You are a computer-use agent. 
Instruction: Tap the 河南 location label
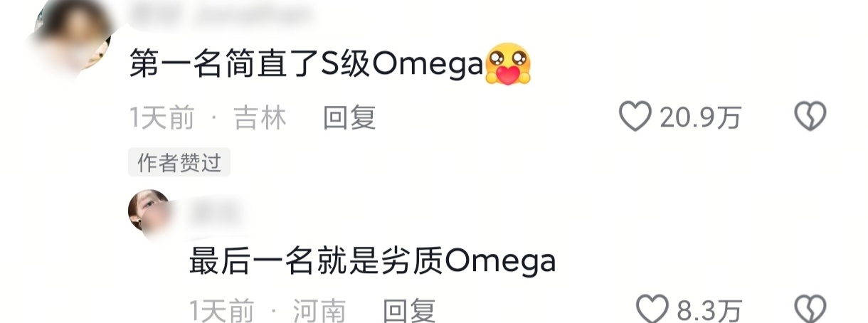320,310
